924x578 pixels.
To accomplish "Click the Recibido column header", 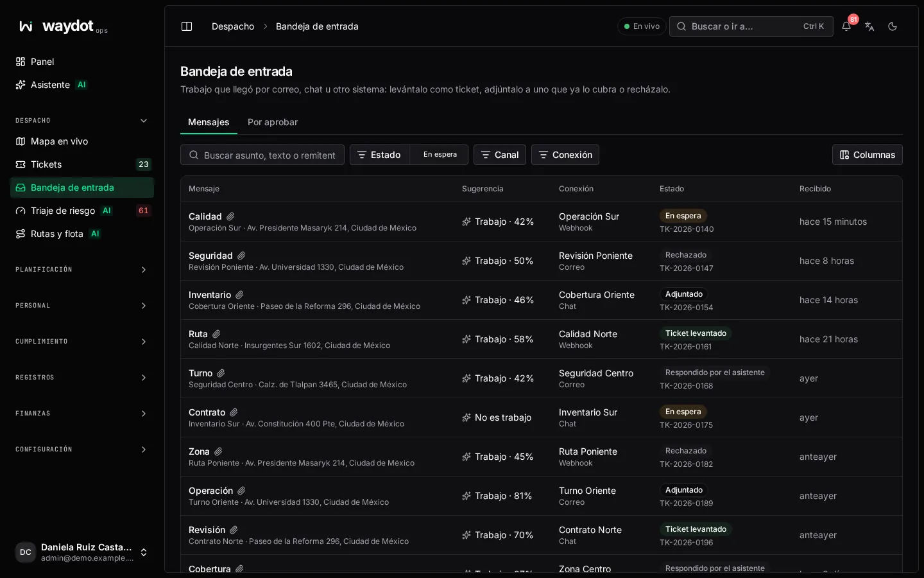I will coord(815,189).
